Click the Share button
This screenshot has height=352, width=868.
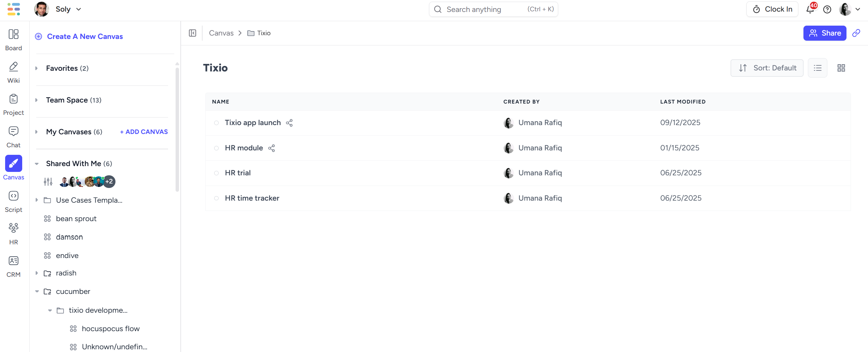tap(825, 33)
